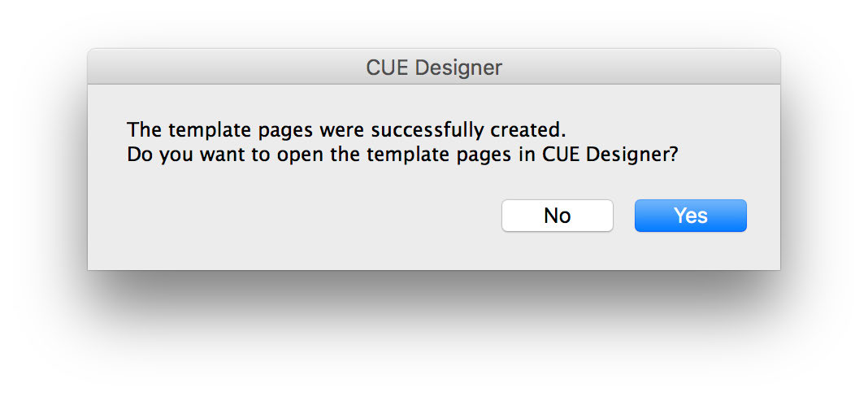Decline by clicking the No button
This screenshot has height=397, width=868.
pos(557,216)
